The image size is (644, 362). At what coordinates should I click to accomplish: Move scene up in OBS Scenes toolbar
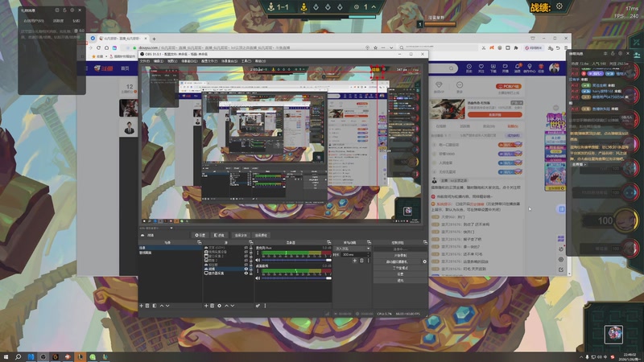pyautogui.click(x=162, y=306)
